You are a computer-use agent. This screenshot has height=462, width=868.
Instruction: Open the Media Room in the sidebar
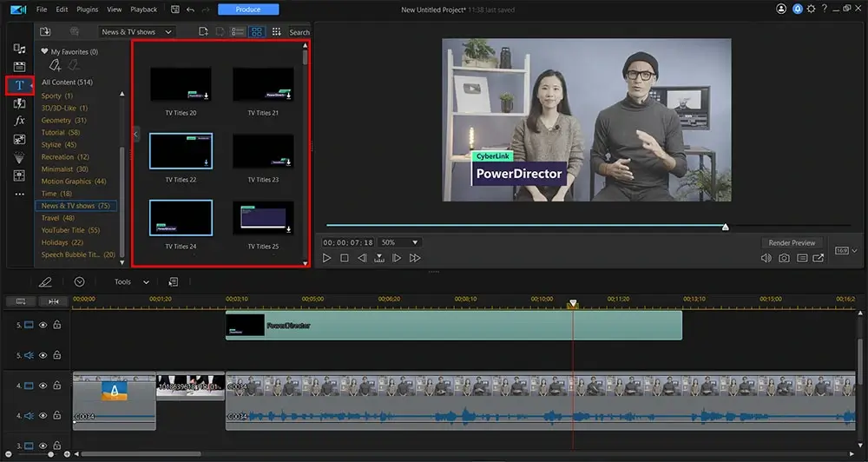click(19, 49)
